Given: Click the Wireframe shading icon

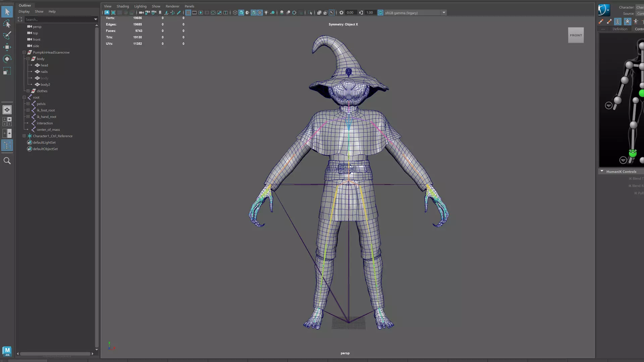Looking at the screenshot, I should 235,13.
